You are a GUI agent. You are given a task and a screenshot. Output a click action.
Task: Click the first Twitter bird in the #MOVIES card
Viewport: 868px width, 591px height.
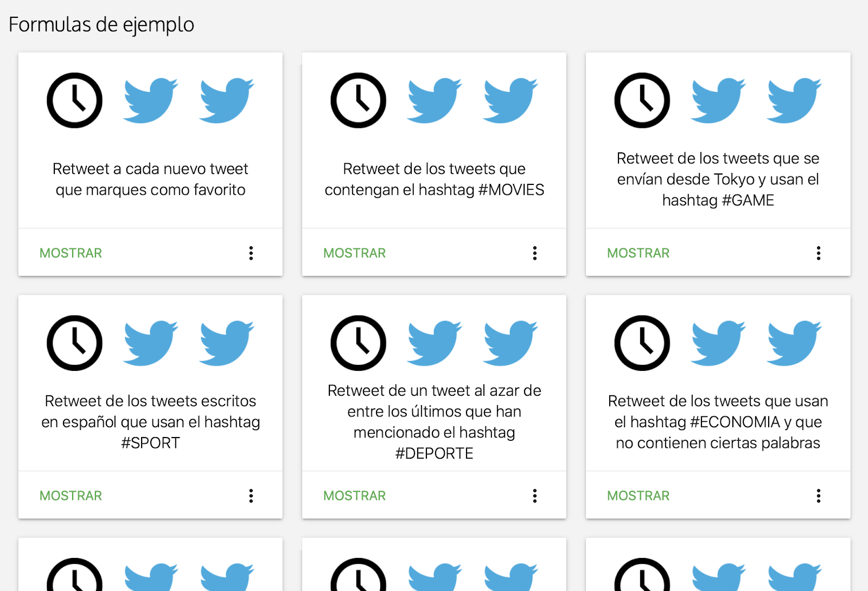(x=435, y=100)
